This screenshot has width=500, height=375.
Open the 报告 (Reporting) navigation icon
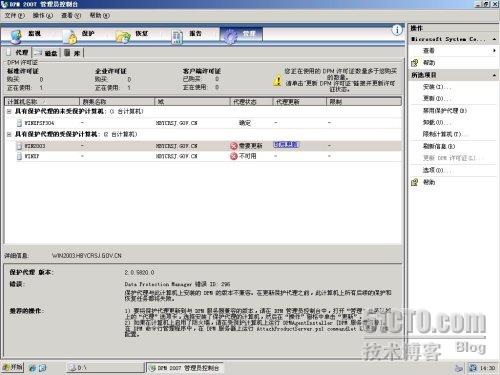[x=177, y=37]
